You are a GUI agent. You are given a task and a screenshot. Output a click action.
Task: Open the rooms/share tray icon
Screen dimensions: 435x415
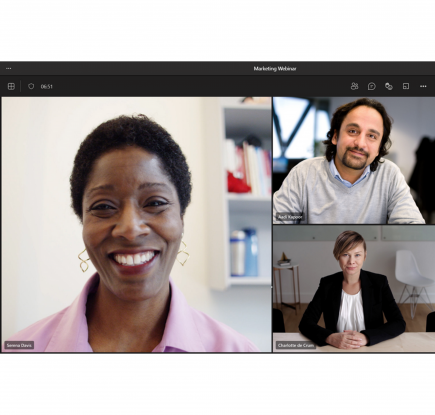pos(406,86)
